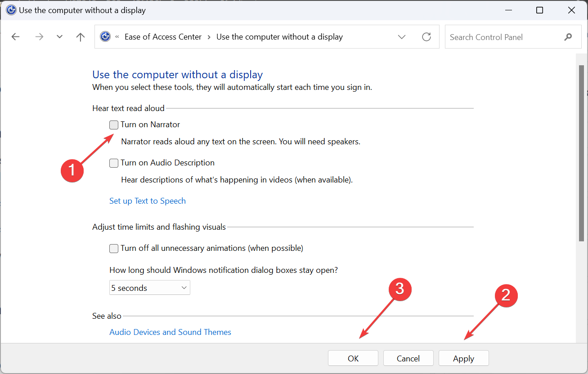
Task: Expand the address bar history dropdown
Action: [401, 36]
